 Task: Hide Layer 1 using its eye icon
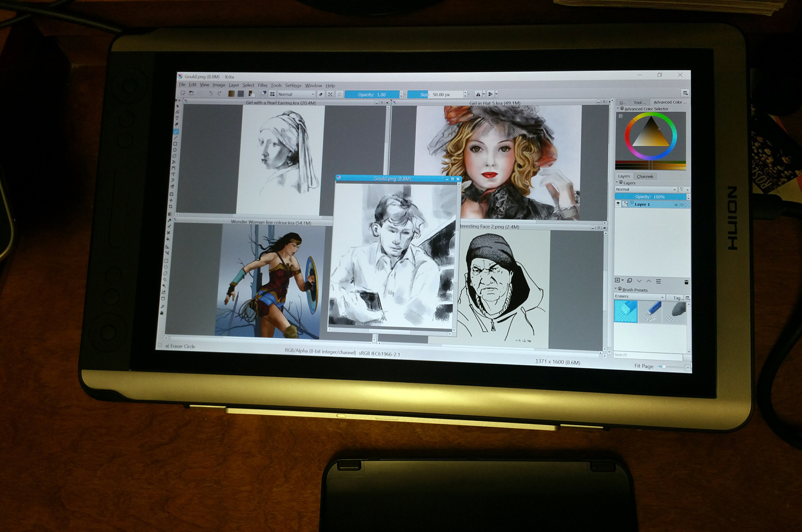[618, 204]
